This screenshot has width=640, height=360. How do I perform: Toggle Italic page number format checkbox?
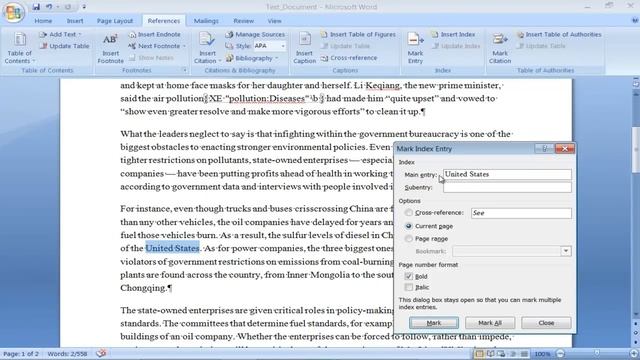(409, 287)
